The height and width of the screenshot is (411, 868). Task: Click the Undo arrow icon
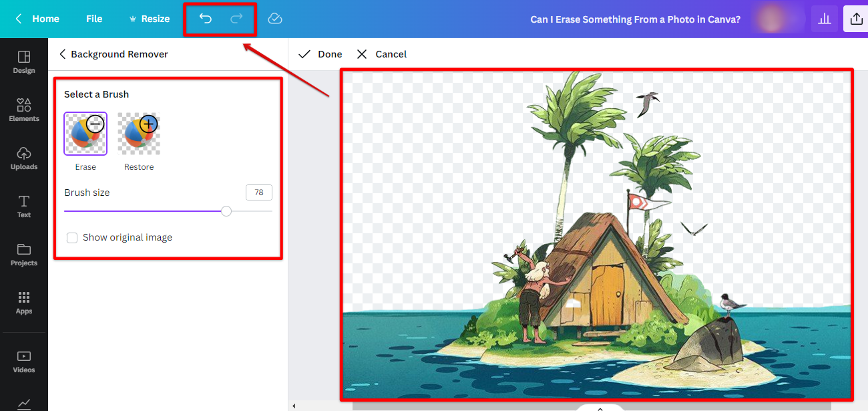tap(206, 19)
